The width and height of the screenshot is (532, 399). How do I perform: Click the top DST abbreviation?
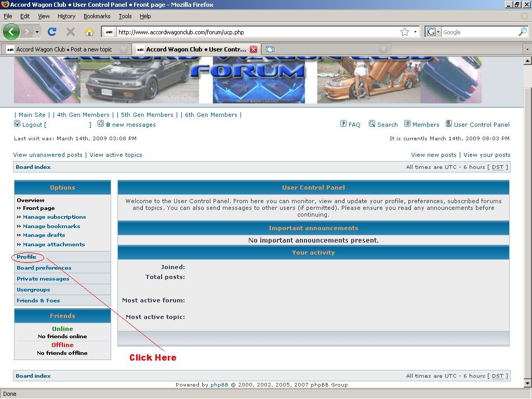tap(498, 167)
